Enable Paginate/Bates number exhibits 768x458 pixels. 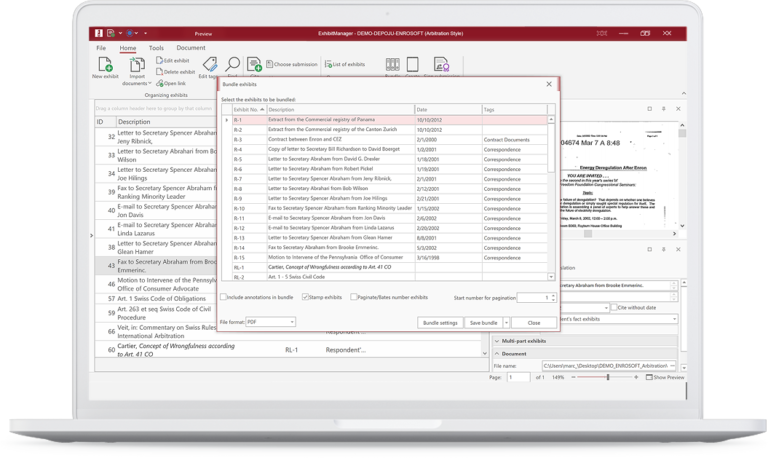354,297
